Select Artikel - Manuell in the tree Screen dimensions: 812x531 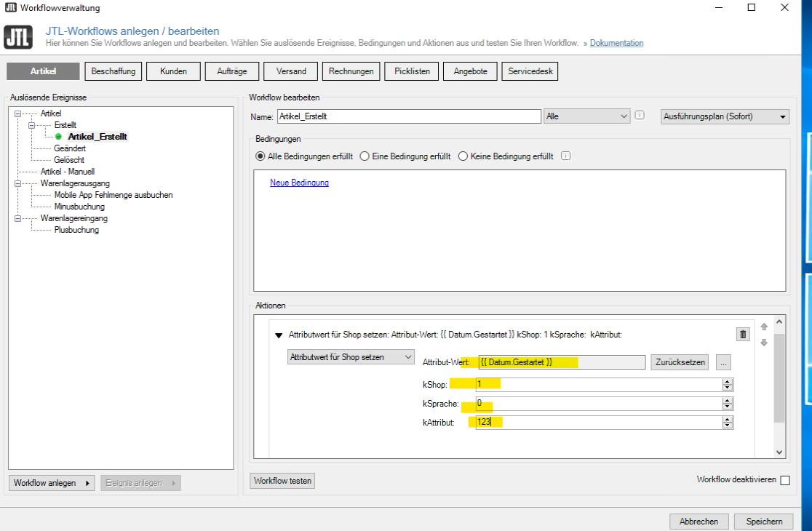68,172
